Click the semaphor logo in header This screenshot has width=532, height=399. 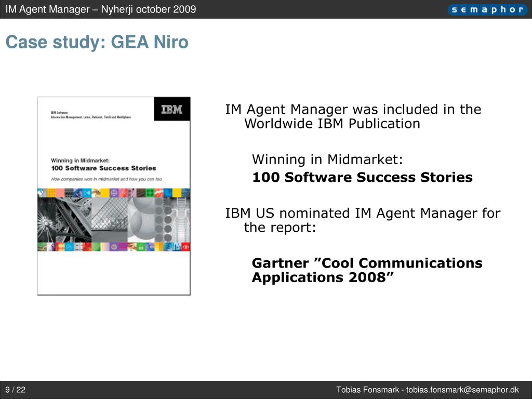[x=487, y=9]
